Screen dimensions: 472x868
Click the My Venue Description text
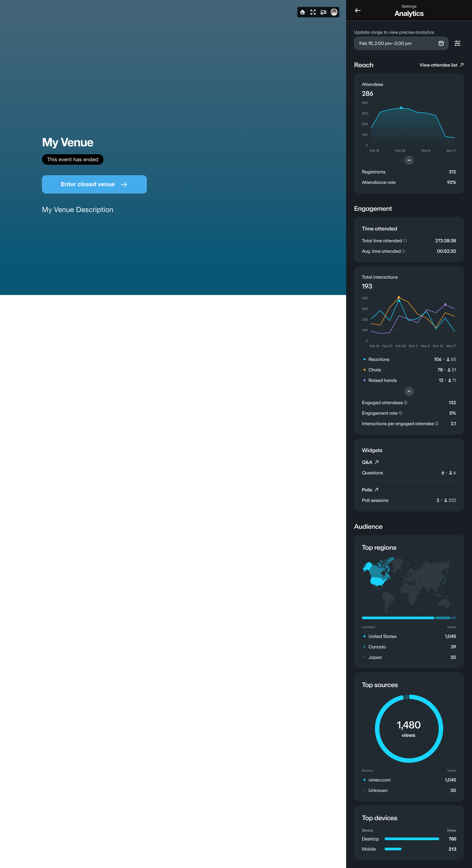click(x=77, y=210)
